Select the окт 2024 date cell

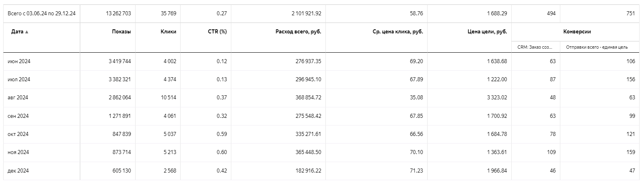click(x=18, y=134)
